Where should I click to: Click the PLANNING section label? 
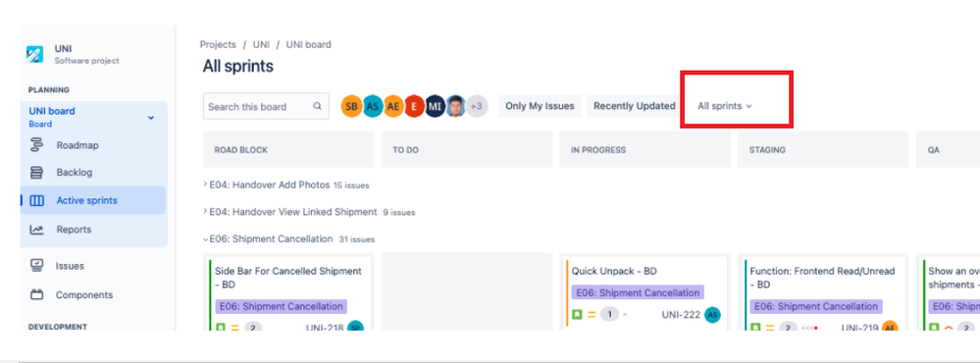pos(49,90)
